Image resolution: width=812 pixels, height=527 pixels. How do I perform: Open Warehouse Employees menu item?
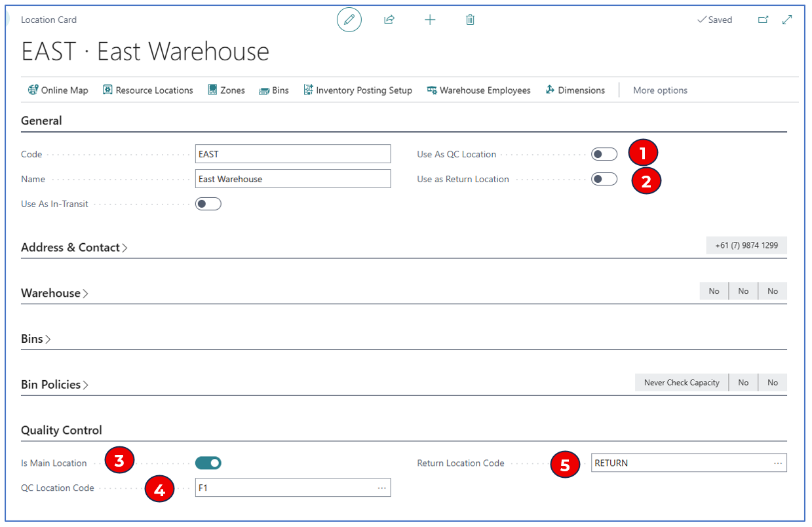pyautogui.click(x=478, y=90)
